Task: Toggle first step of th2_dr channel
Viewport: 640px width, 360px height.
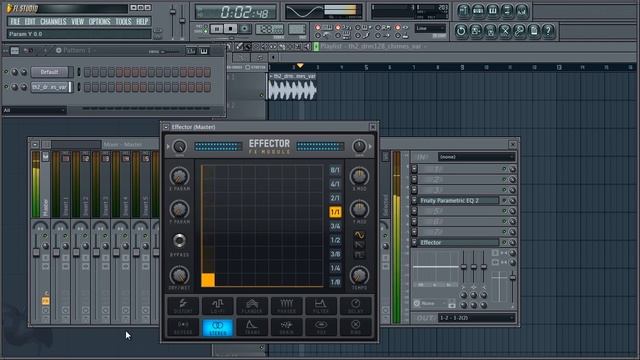Action: (87, 87)
